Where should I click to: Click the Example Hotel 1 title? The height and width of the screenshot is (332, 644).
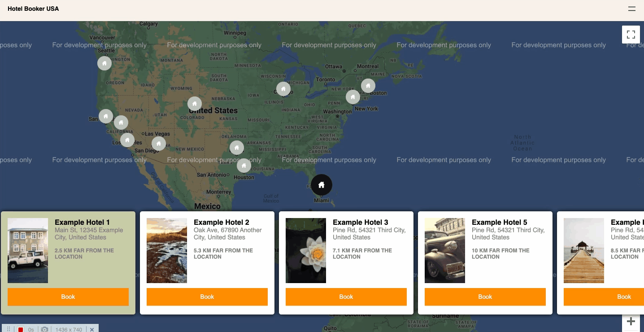point(82,223)
